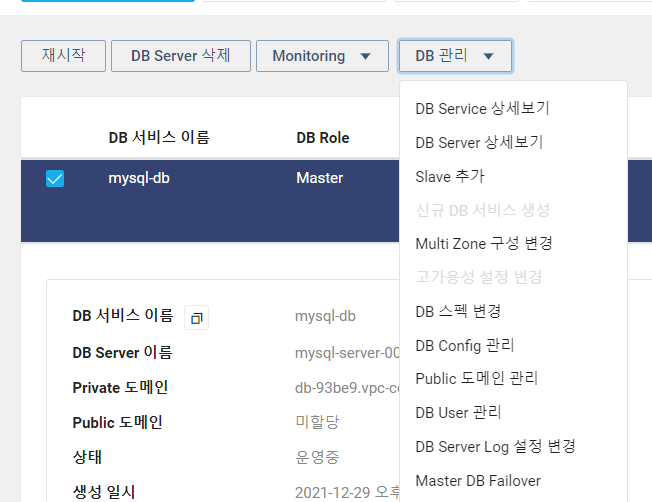Click the 미할당 public domain value

317,422
